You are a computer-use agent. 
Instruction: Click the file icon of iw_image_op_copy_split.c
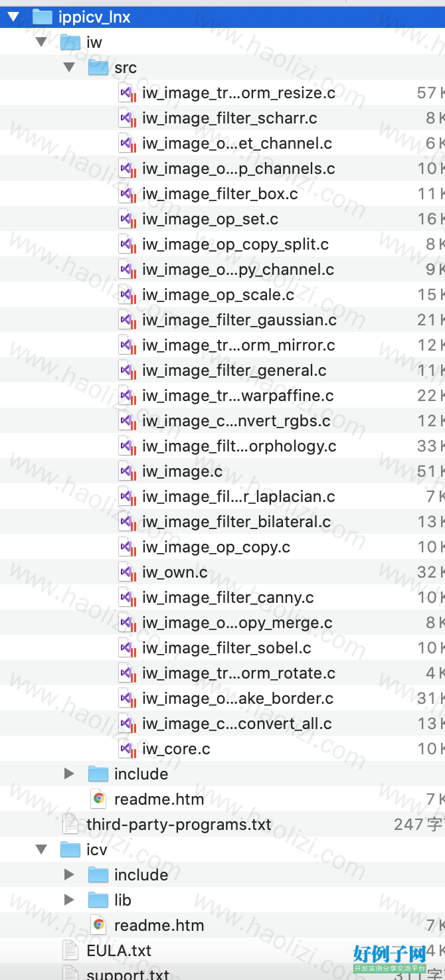128,244
